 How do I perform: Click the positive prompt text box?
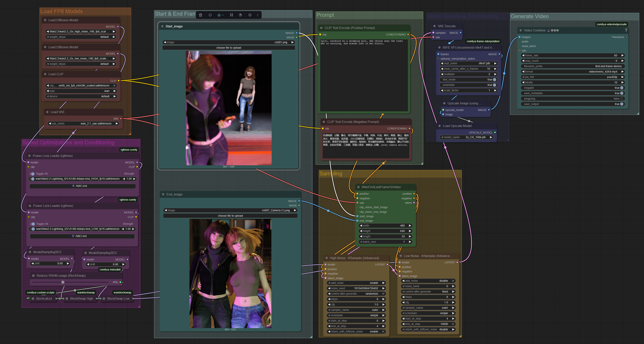pyautogui.click(x=364, y=75)
